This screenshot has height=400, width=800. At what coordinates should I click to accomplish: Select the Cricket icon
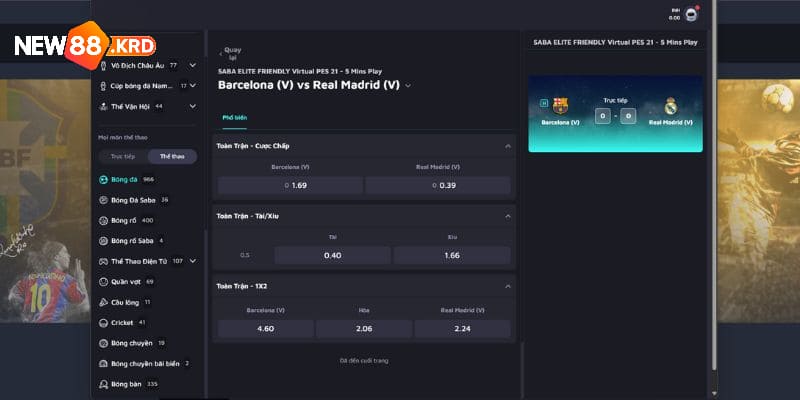click(104, 322)
